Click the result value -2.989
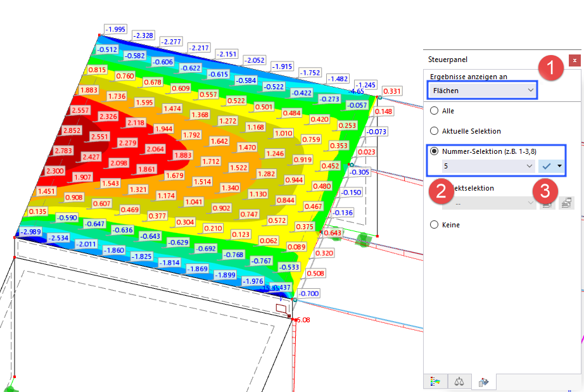Image resolution: width=584 pixels, height=392 pixels. [x=30, y=232]
